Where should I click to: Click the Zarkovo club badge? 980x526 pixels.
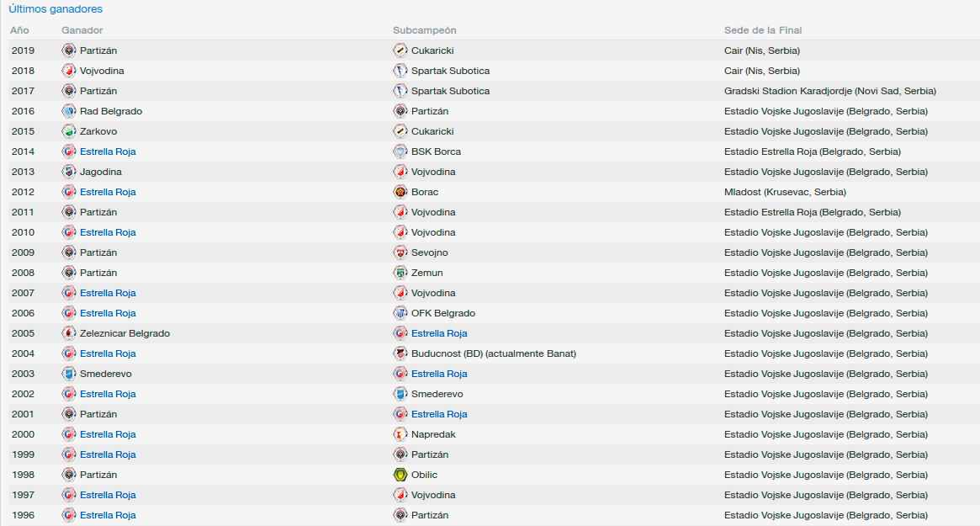(69, 131)
